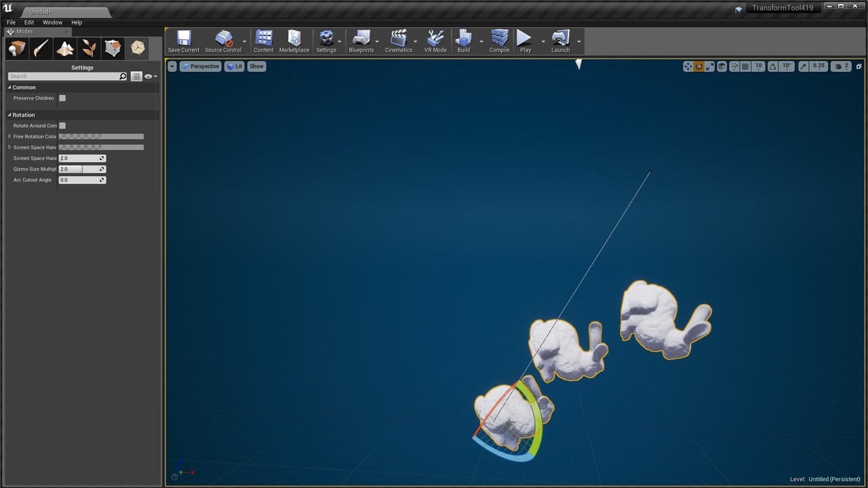
Task: Click the Play button icon
Action: [526, 41]
